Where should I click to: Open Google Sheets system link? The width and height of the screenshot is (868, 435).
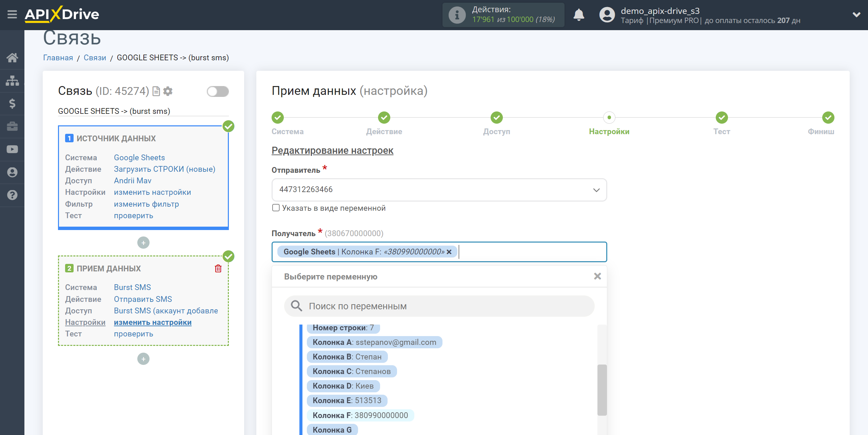coord(139,158)
